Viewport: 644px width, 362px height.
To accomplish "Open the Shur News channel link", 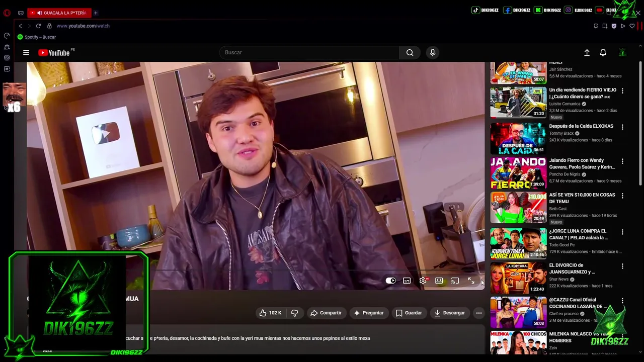I will click(x=559, y=279).
